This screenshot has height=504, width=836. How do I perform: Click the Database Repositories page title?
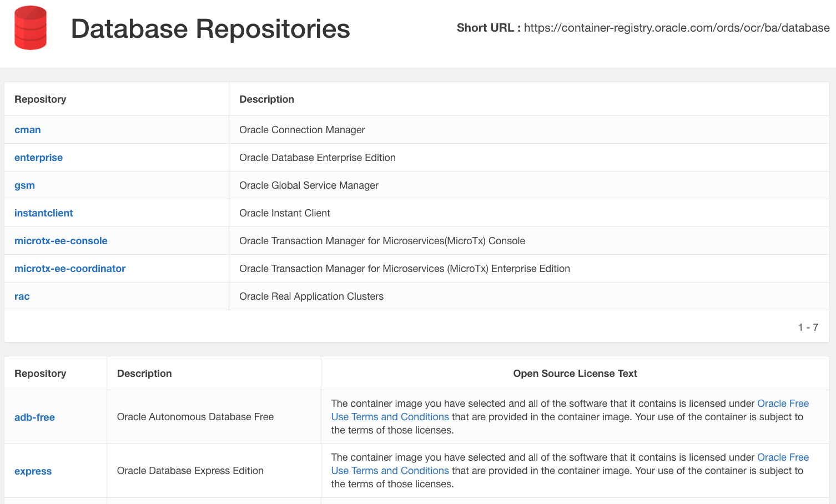click(x=210, y=29)
